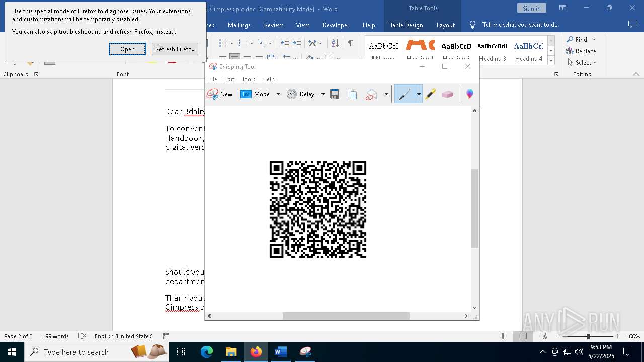The height and width of the screenshot is (362, 644).
Task: Save the snip with the floppy icon
Action: point(335,94)
